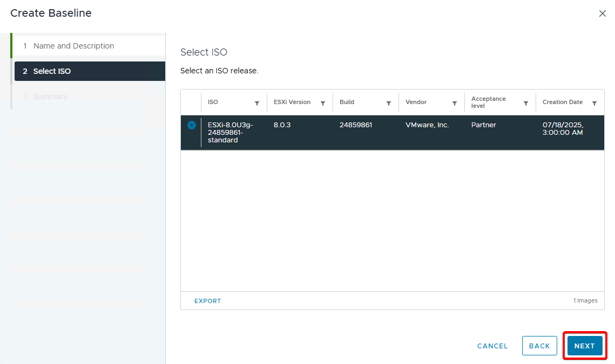Screen dimensions: 615x364
Task: Click the NEXT button
Action: 584,346
